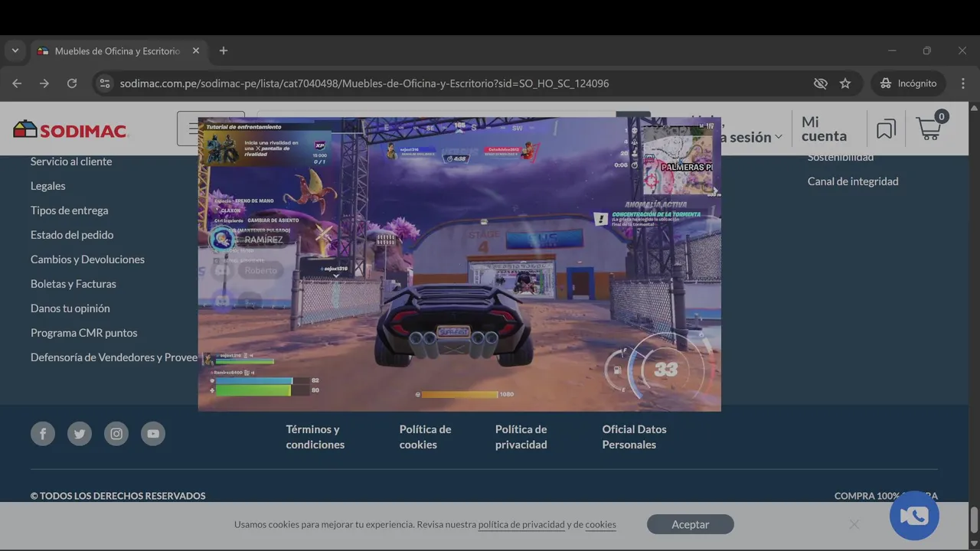Go forward in browser history
Viewport: 980px width, 551px height.
pos(44,83)
